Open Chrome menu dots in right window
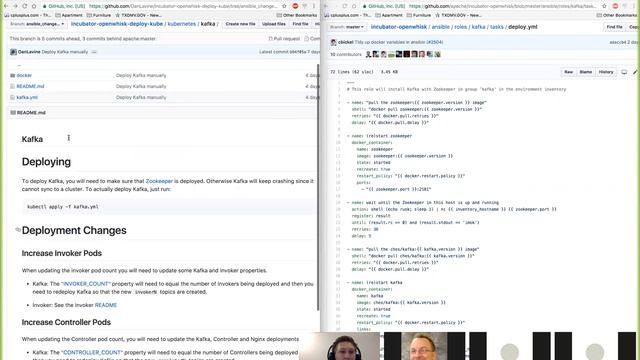This screenshot has width=640, height=360. click(x=633, y=6)
